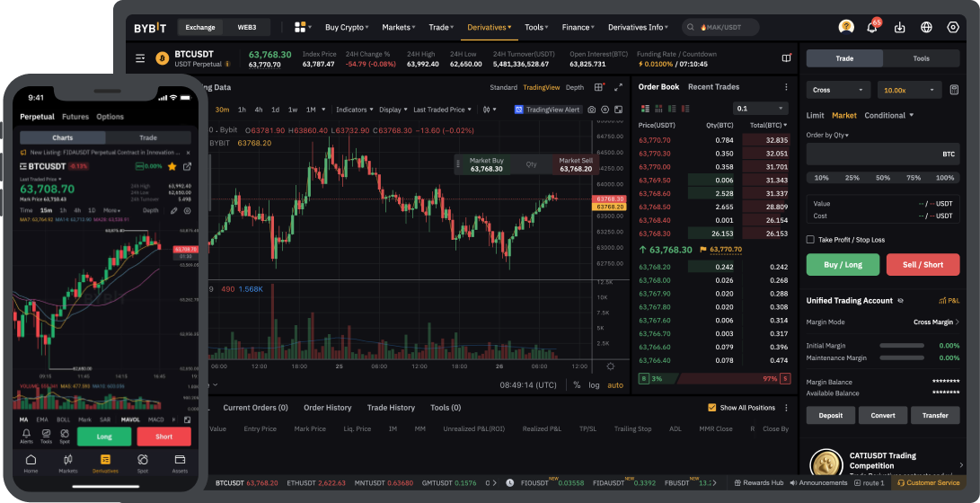Open the Derivatives menu dropdown
The width and height of the screenshot is (980, 503).
point(490,28)
